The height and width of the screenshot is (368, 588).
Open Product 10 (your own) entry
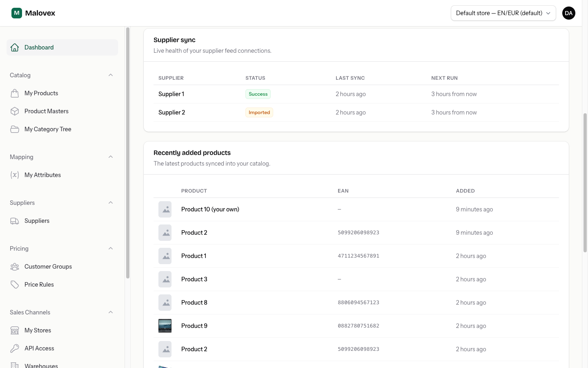click(x=210, y=209)
